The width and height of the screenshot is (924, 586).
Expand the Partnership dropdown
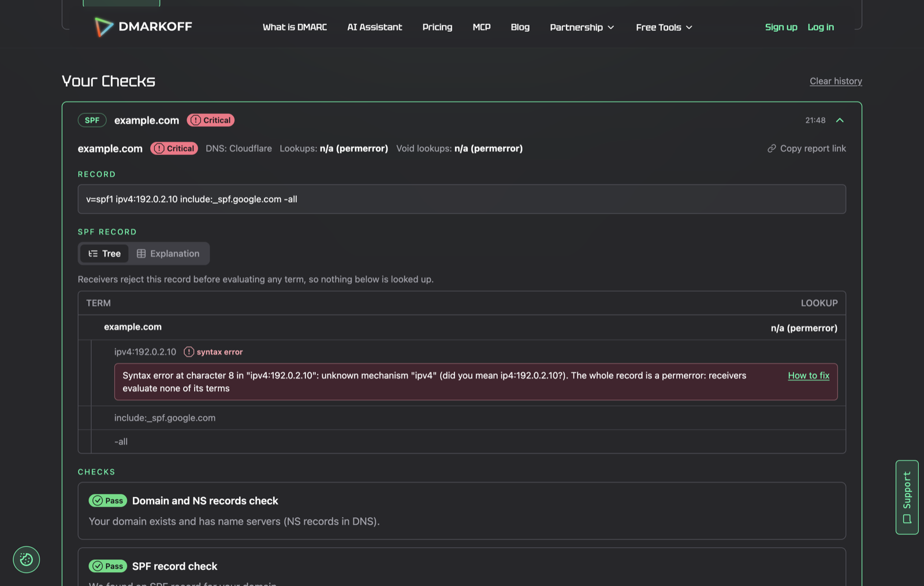(582, 27)
